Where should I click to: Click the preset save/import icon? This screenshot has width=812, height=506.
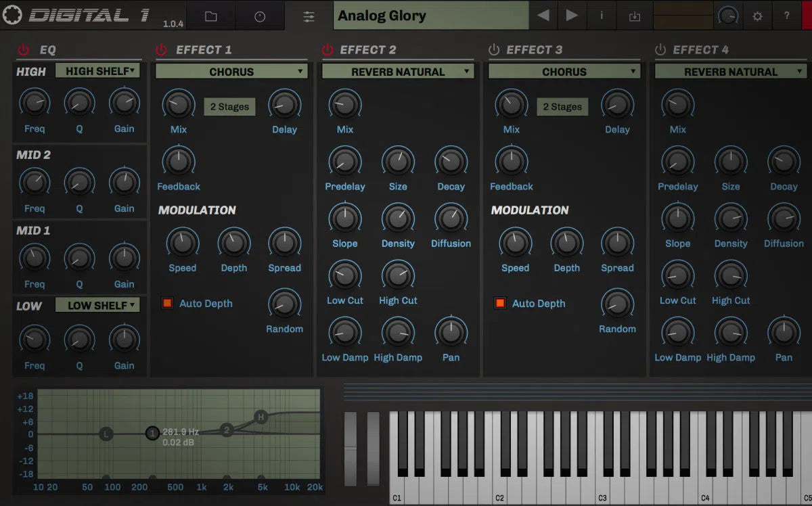(x=634, y=15)
